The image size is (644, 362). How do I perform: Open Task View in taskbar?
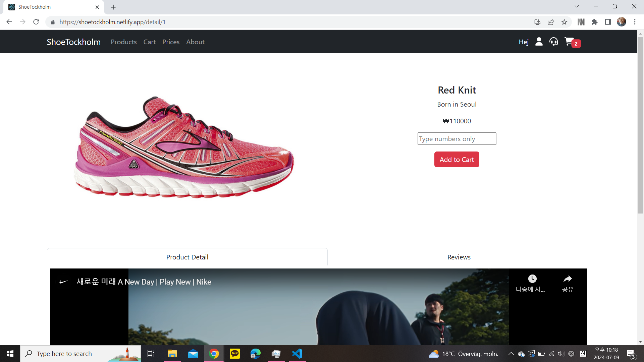point(151,354)
